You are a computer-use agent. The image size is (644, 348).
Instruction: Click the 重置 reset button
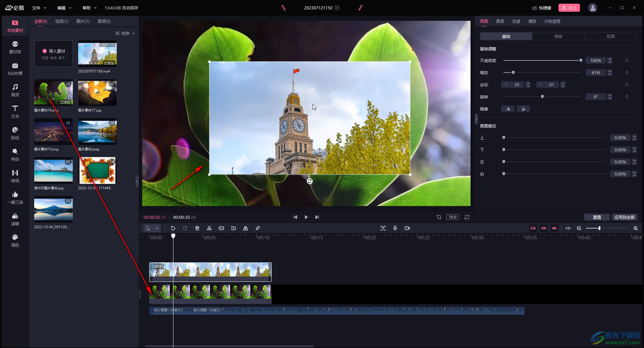(597, 217)
